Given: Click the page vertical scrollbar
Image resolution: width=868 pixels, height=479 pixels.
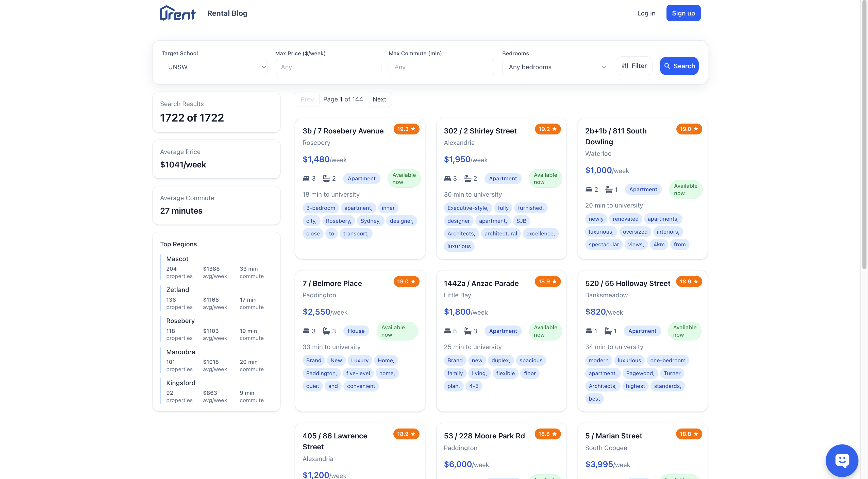Looking at the screenshot, I should (864, 135).
